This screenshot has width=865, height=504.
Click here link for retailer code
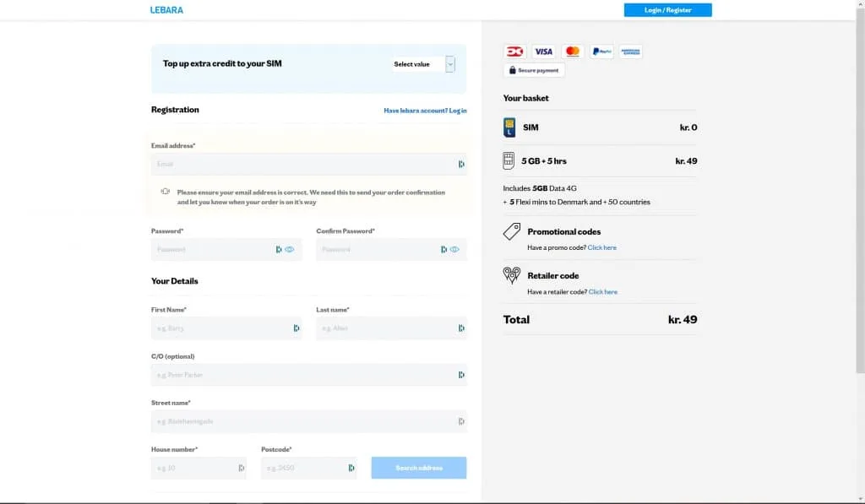click(602, 292)
